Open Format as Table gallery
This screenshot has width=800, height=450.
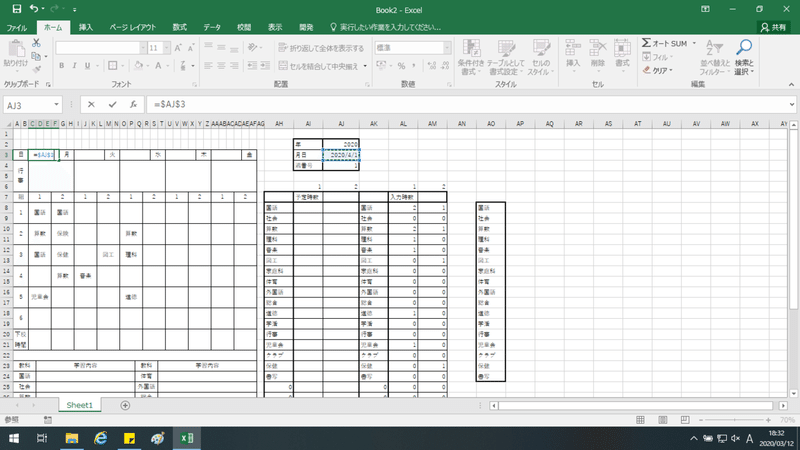click(506, 58)
